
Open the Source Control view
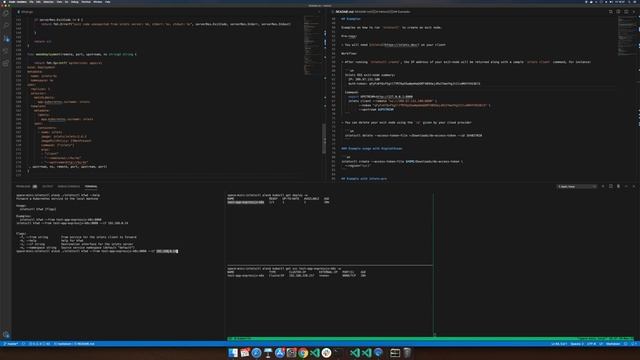click(6, 39)
